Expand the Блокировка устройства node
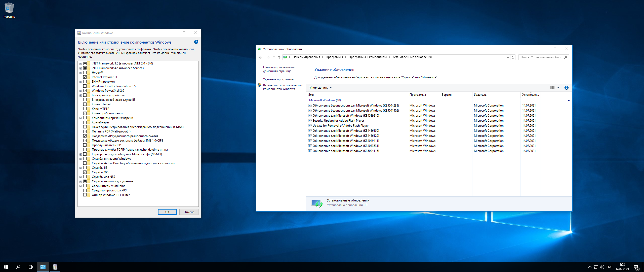 [80, 95]
